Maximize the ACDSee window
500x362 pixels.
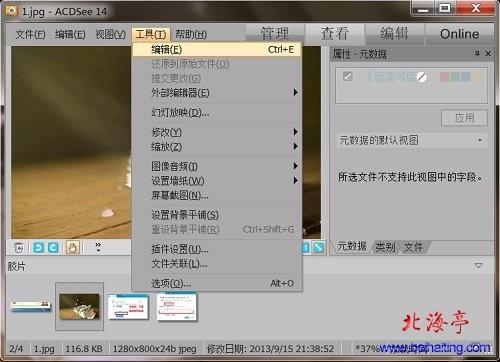(x=445, y=8)
